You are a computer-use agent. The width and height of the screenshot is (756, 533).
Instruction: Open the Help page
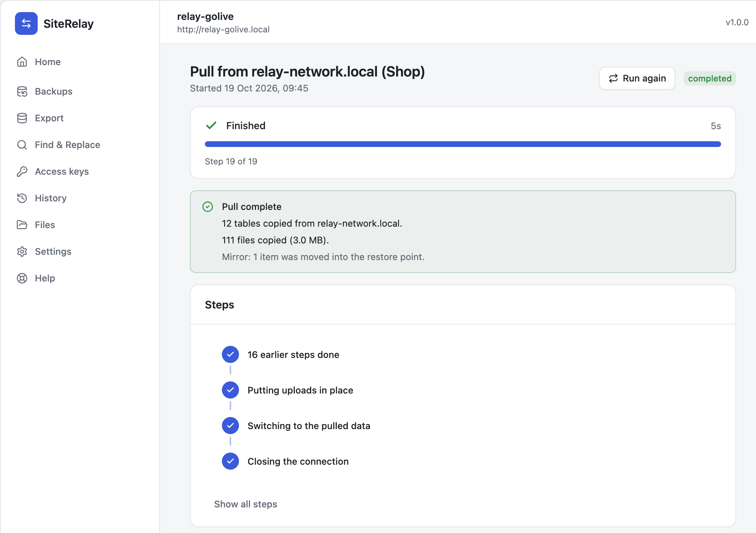(45, 278)
